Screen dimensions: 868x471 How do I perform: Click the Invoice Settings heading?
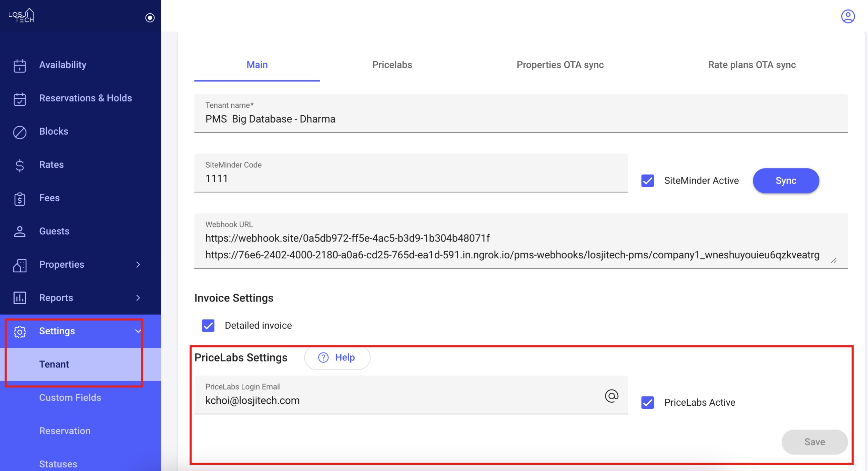234,298
